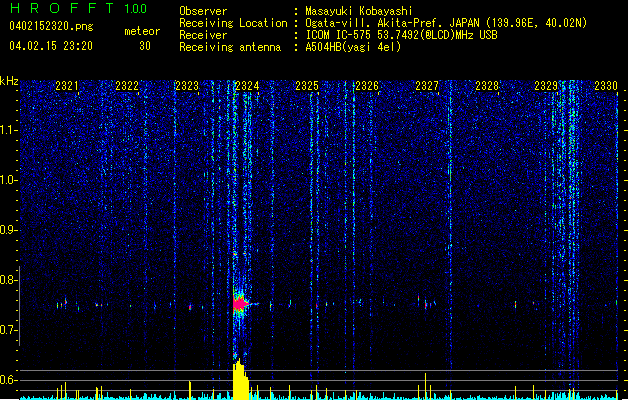Image resolution: width=629 pixels, height=400 pixels.
Task: Click the 2324 time marker
Action: [x=247, y=86]
